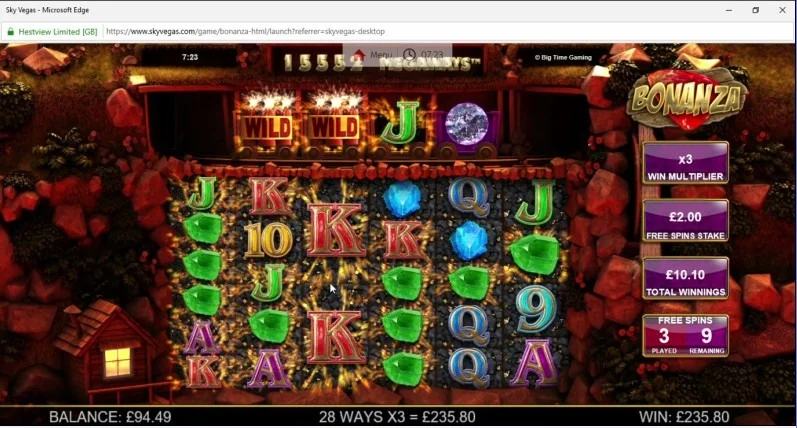The height and width of the screenshot is (428, 797).
Task: Click the purple A in the second reel
Action: pos(268,369)
